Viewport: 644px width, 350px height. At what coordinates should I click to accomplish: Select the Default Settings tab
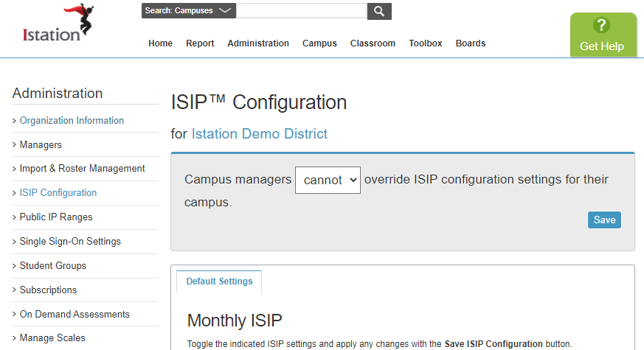click(x=219, y=281)
